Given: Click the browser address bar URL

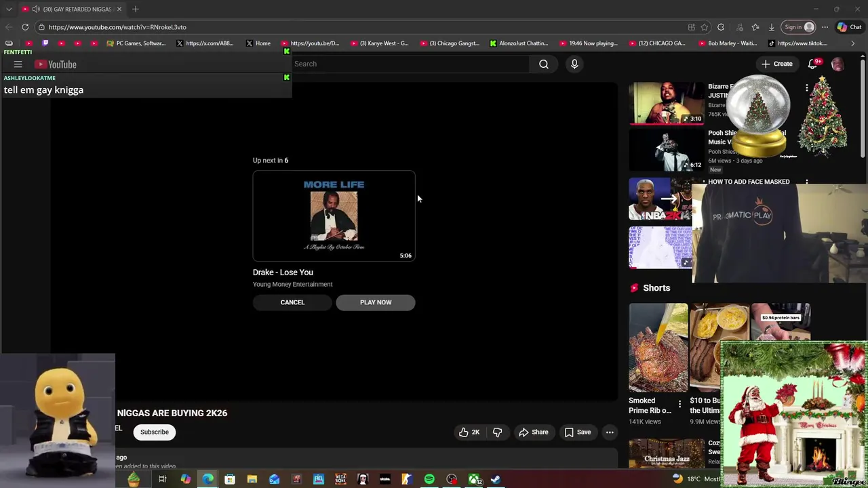Looking at the screenshot, I should pos(117,27).
